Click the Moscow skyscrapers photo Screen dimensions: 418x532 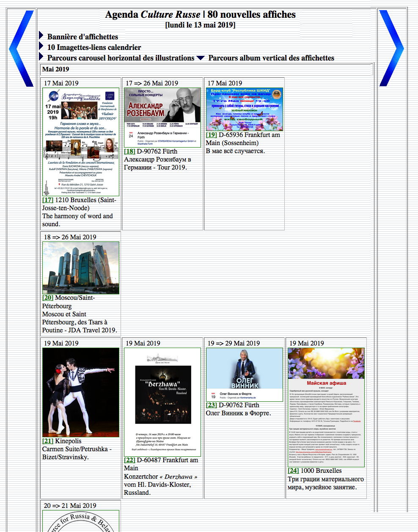coord(81,268)
